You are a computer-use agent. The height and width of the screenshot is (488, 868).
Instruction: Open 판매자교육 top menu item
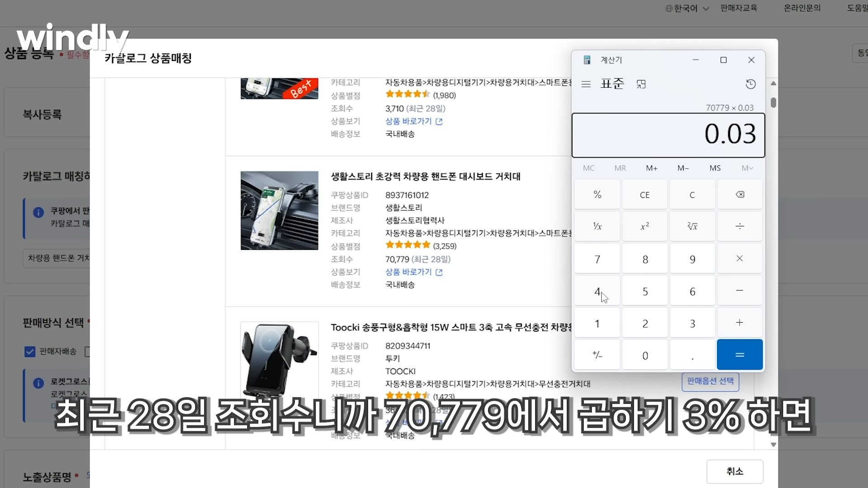[x=738, y=8]
